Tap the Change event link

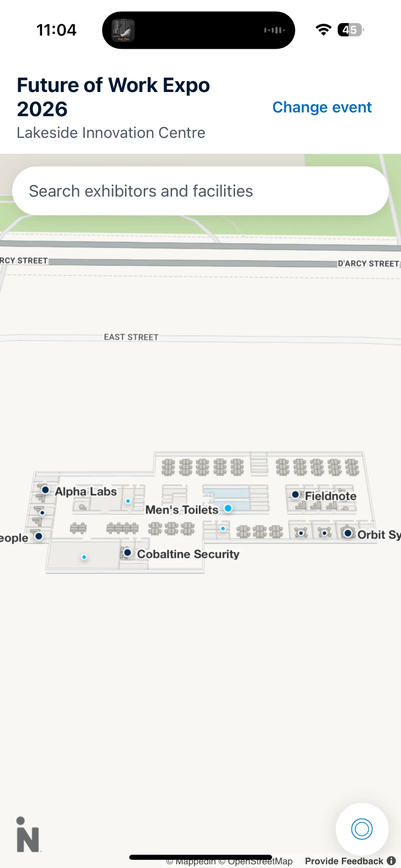322,107
